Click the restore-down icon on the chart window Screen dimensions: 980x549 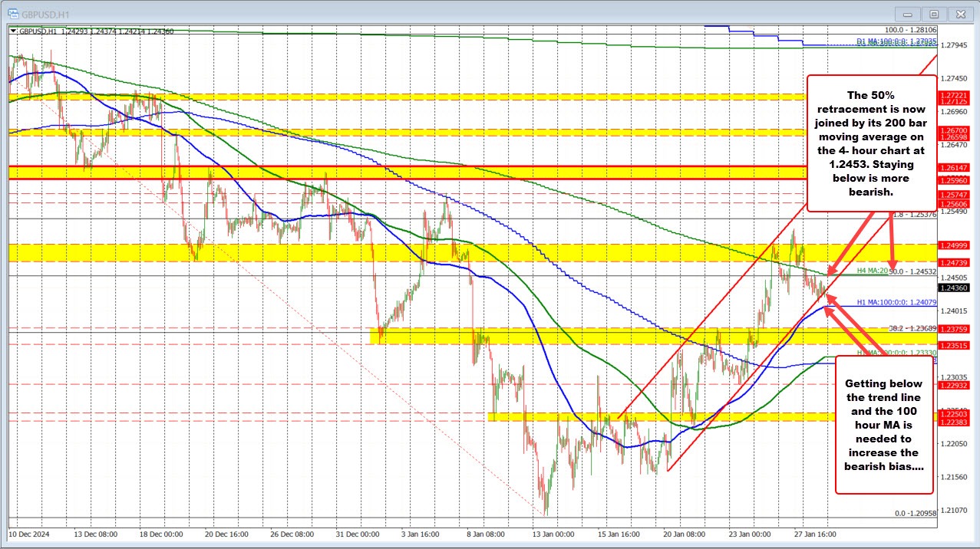coord(934,13)
